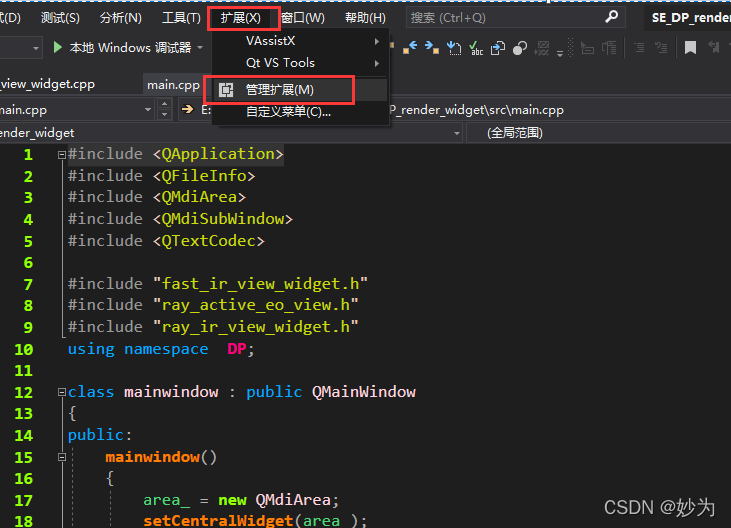Click the <QMdiSubWindow> include text
Viewport: 731px width, 528px height.
[222, 219]
